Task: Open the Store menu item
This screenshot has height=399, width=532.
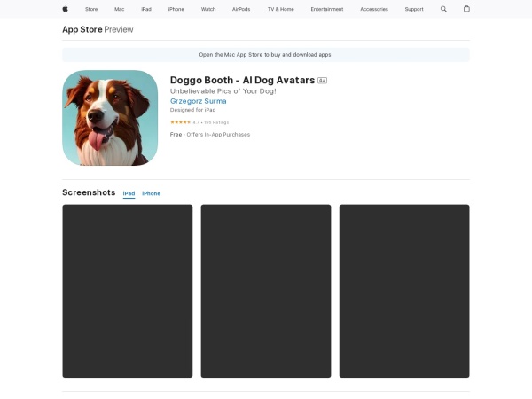Action: 91,9
